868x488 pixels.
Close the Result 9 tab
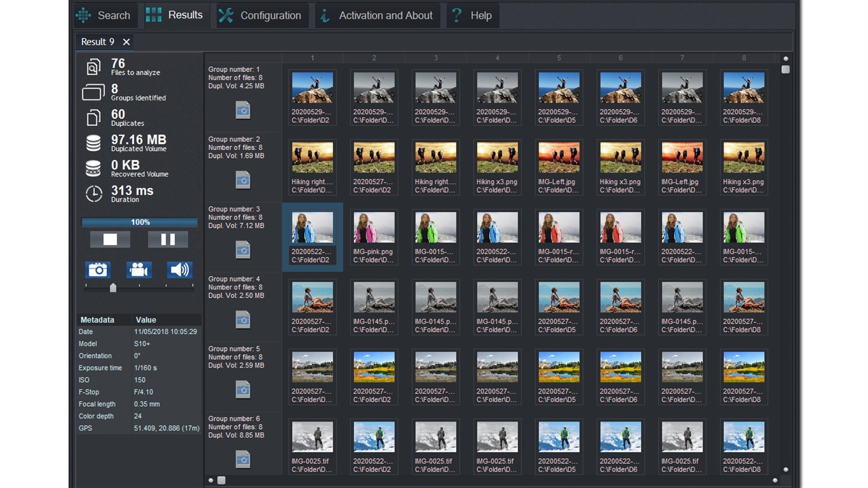(x=126, y=42)
